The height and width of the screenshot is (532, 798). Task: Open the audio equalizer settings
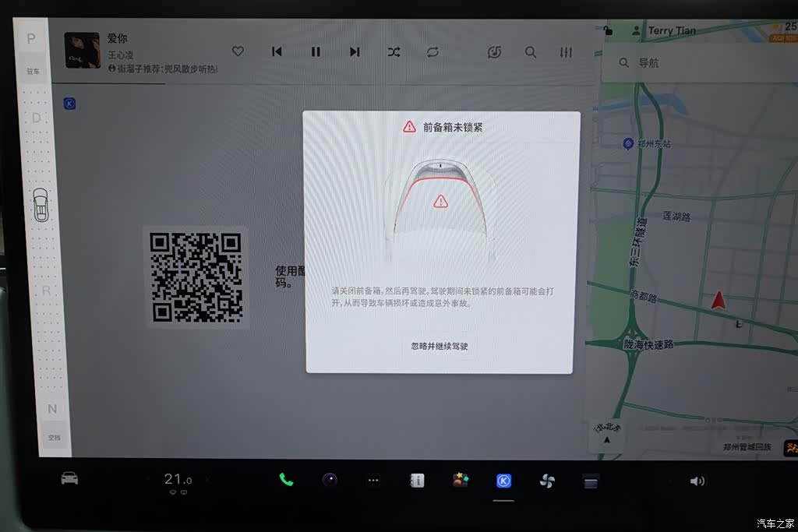(x=566, y=52)
